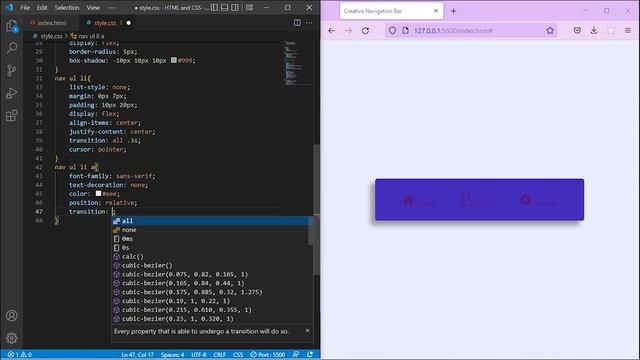Open the Extensions view
This screenshot has width=640, height=360.
coord(12,116)
